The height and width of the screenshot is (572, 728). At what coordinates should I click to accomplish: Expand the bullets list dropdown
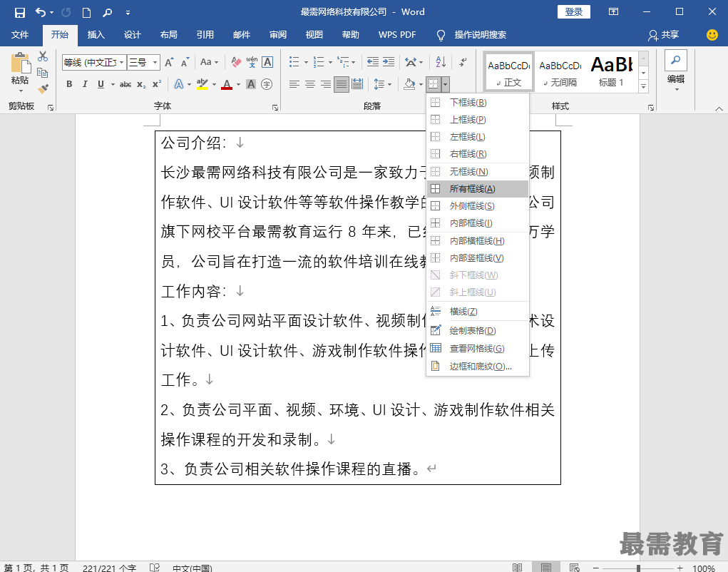(306, 62)
